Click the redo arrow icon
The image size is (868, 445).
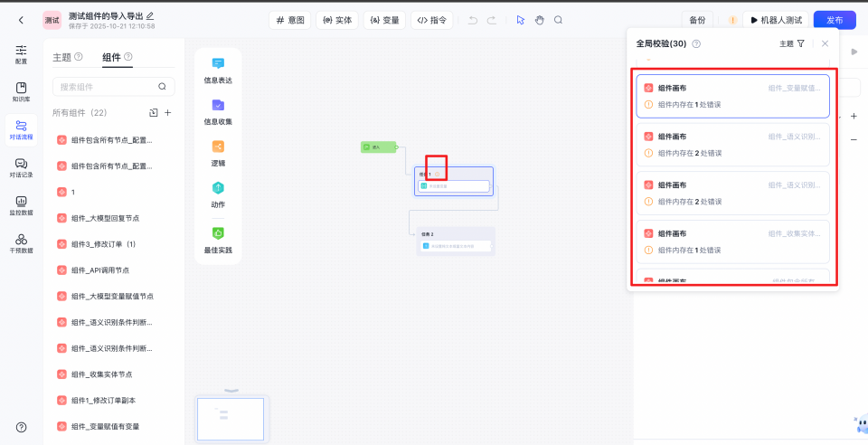pos(492,20)
